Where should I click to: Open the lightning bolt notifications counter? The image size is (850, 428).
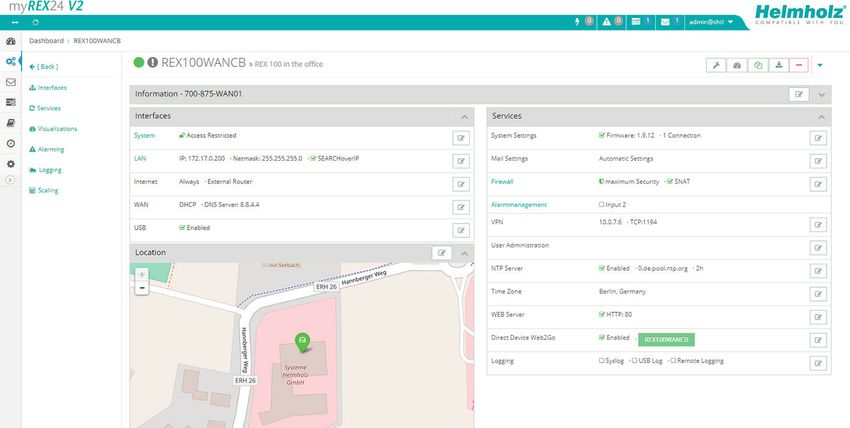point(584,22)
